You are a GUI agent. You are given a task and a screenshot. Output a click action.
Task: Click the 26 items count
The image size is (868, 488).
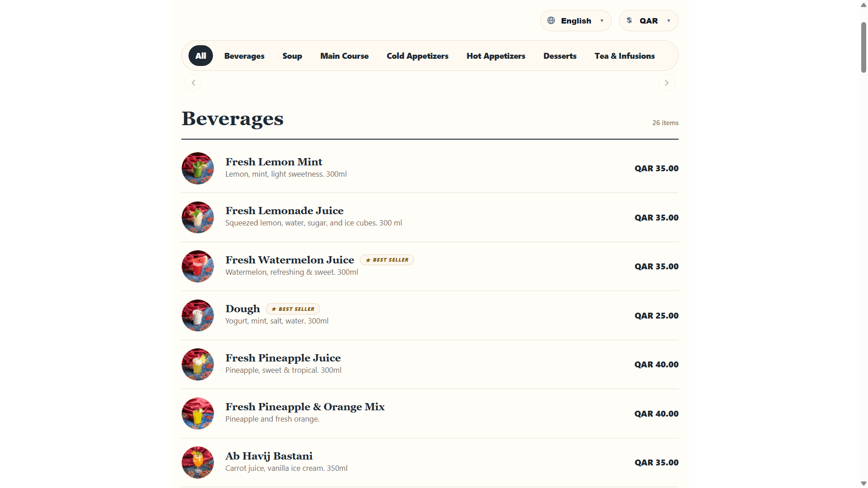point(665,123)
